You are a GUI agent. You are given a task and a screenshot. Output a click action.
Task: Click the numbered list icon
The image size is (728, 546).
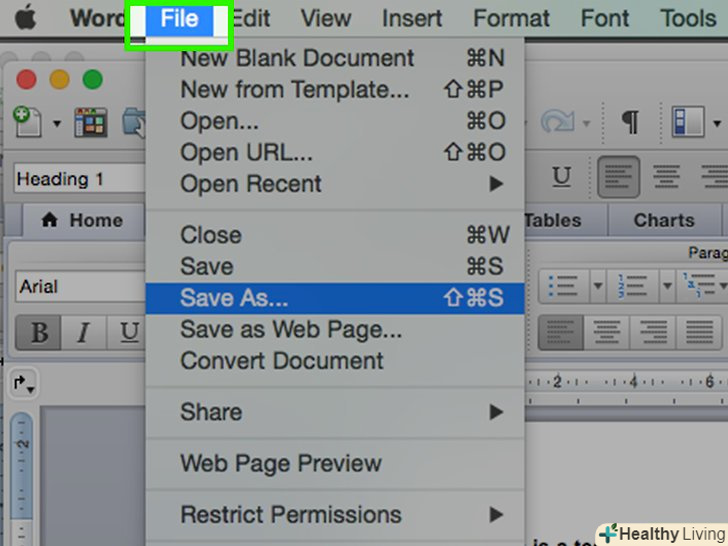click(634, 287)
